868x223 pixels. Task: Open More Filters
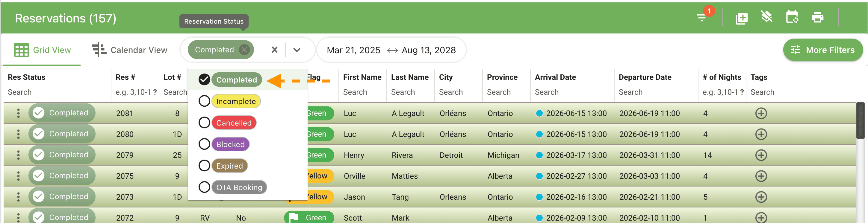pos(822,50)
